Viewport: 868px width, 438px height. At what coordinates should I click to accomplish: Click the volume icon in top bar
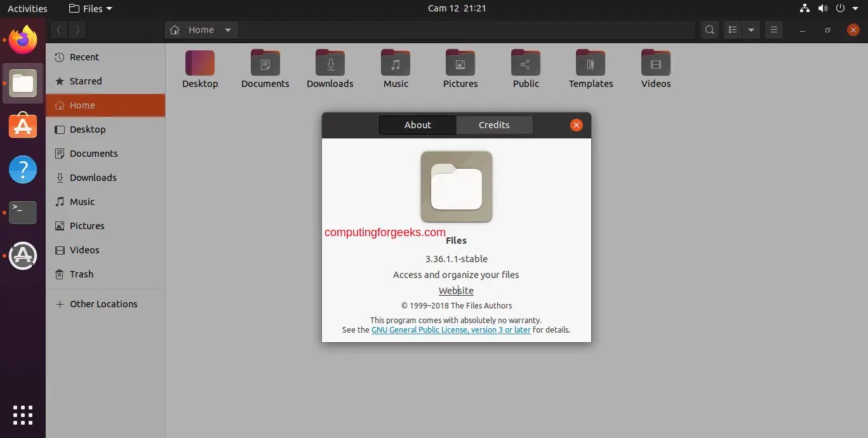point(822,8)
